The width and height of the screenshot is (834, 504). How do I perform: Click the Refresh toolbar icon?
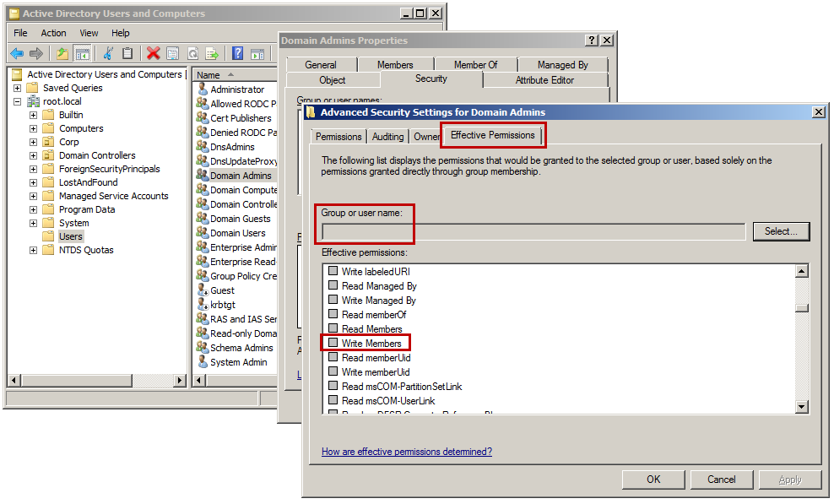tap(192, 53)
